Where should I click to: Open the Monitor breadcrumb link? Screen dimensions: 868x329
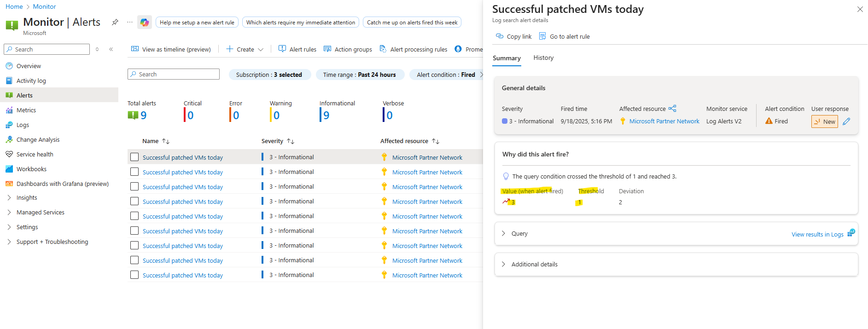(45, 6)
